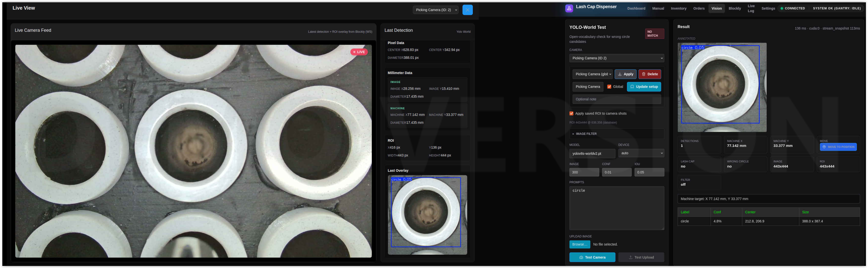The width and height of the screenshot is (868, 268).
Task: Click the upload icon on Test Upload
Action: pos(631,257)
